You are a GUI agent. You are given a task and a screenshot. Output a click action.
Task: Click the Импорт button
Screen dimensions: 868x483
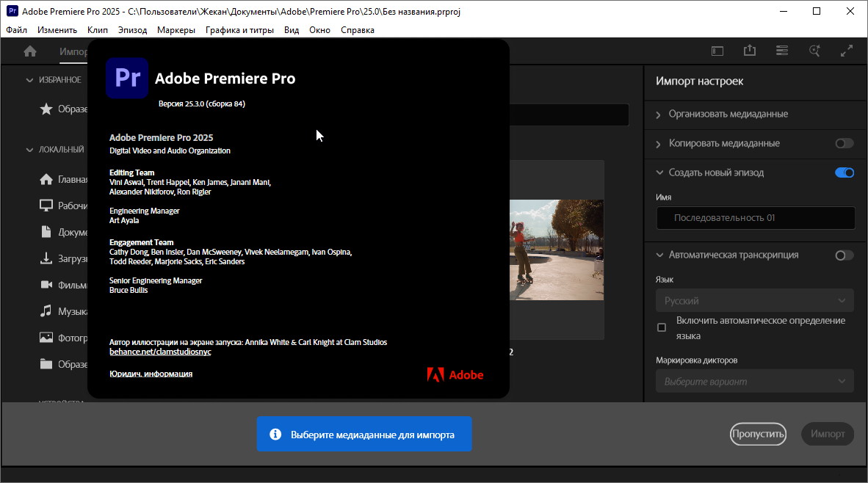click(828, 434)
